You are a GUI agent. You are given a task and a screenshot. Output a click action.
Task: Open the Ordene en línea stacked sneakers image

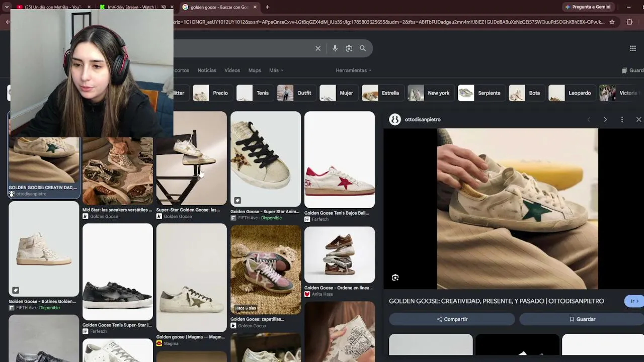pos(340,255)
